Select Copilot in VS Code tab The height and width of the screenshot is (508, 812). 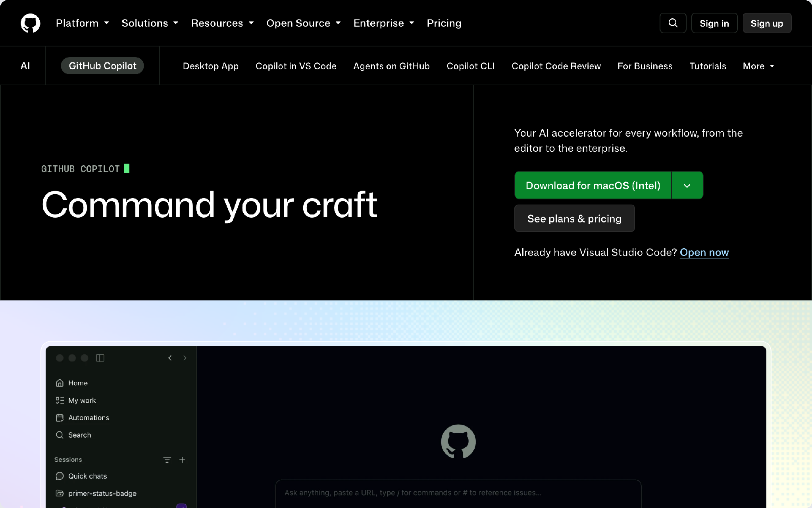click(x=296, y=66)
